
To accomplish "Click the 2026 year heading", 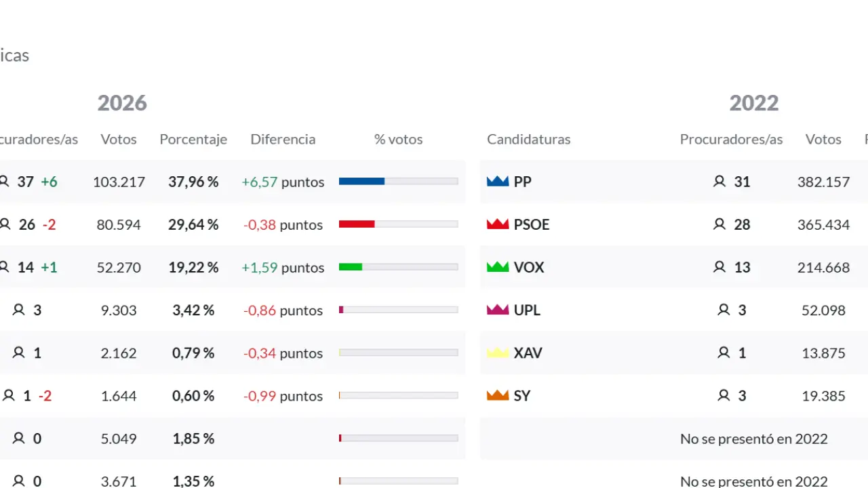I will [122, 103].
